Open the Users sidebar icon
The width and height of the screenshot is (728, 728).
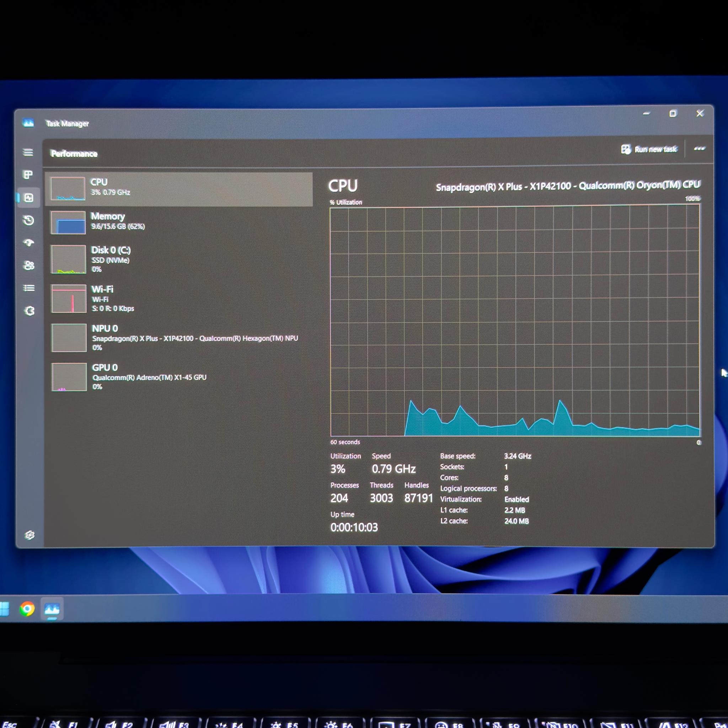[29, 266]
